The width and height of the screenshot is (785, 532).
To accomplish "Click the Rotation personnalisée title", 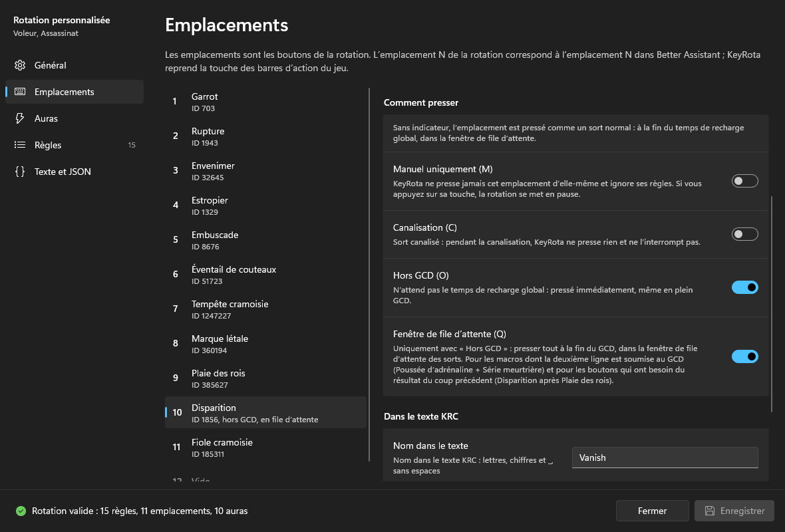I will 62,20.
